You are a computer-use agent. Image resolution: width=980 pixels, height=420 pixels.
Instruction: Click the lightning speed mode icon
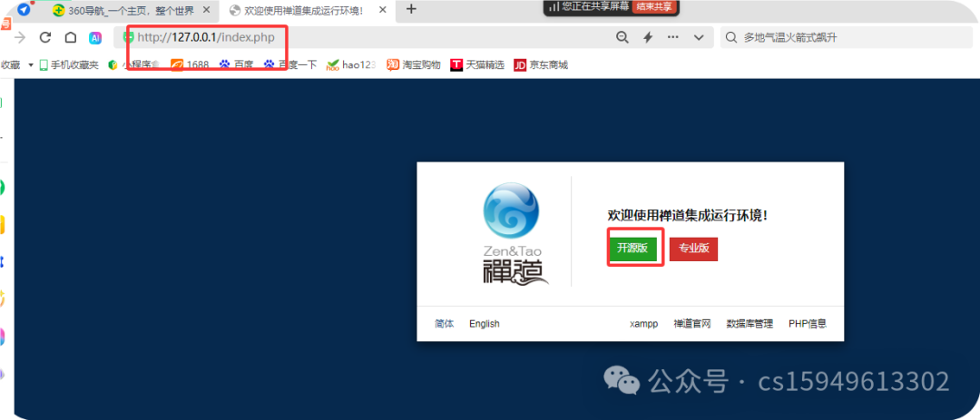(648, 37)
